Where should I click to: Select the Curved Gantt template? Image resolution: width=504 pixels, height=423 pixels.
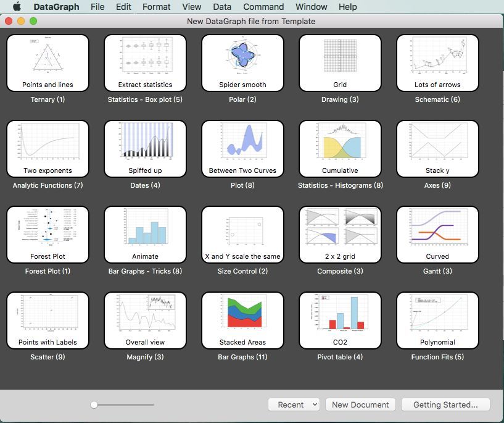pyautogui.click(x=437, y=235)
